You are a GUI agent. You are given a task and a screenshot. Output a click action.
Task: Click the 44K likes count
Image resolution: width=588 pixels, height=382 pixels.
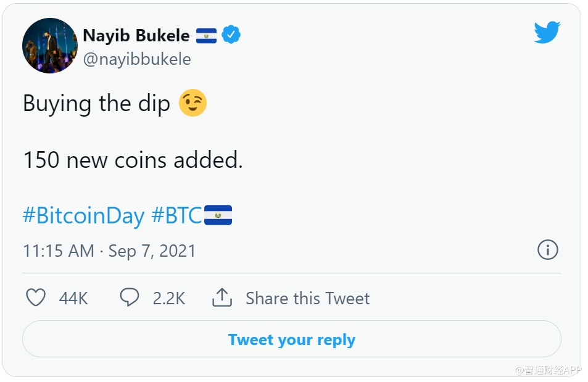pos(73,299)
